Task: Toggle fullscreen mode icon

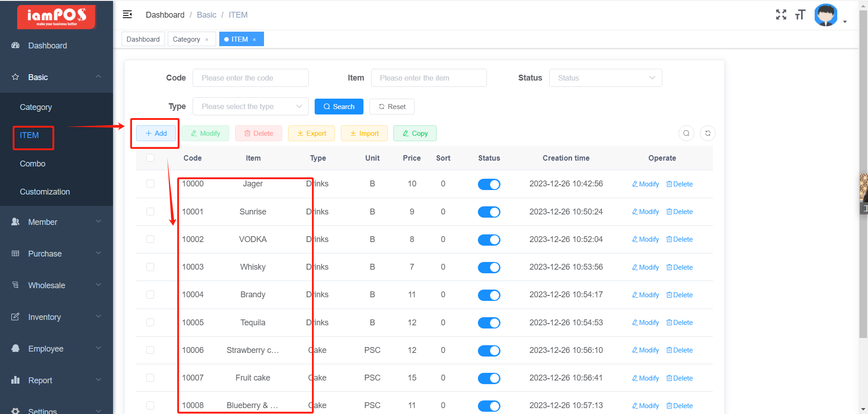Action: (781, 15)
